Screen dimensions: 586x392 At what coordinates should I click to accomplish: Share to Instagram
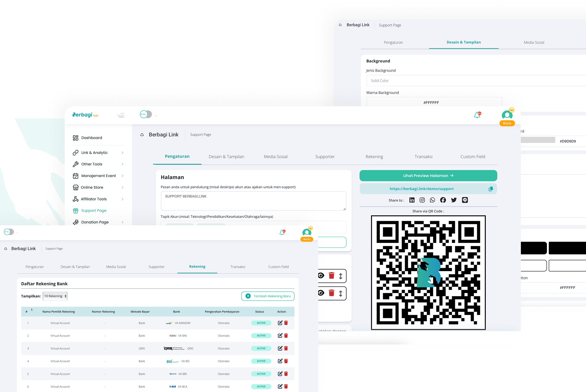[422, 200]
